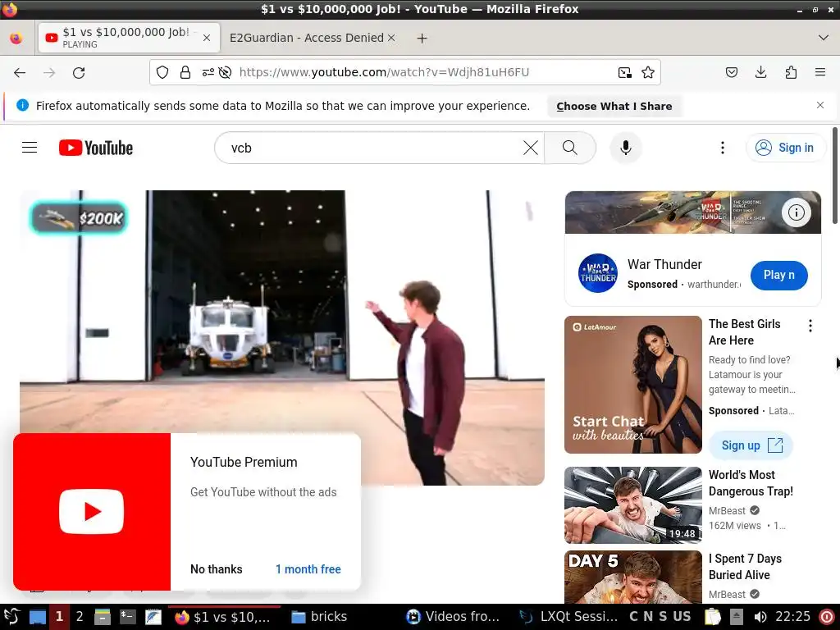Click the show desktop taskbar icon
The image size is (840, 630).
coord(37,617)
